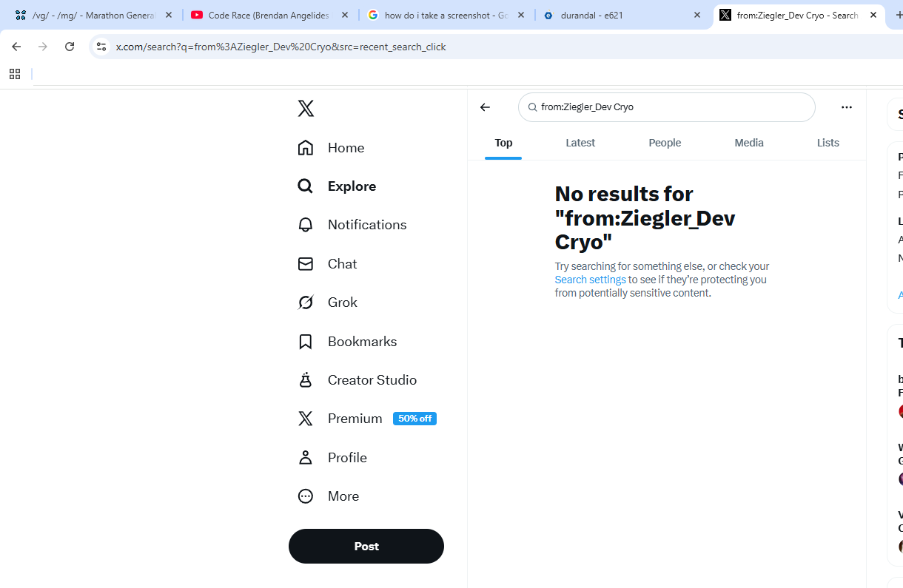The width and height of the screenshot is (903, 588).
Task: Open Premium X icon
Action: coord(306,419)
